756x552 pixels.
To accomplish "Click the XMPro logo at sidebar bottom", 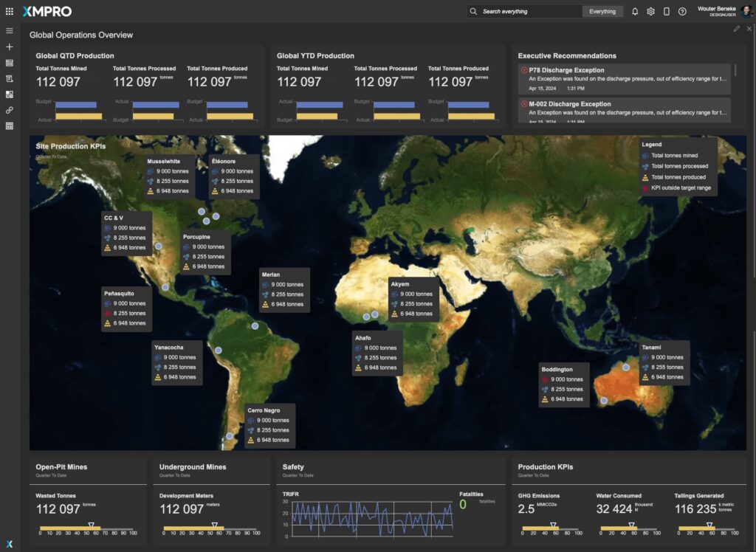I will point(10,544).
